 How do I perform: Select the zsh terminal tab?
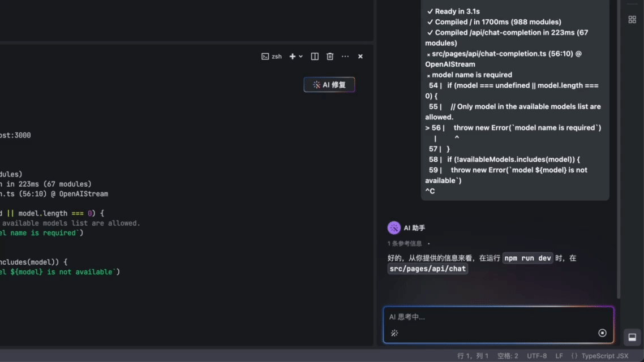(x=272, y=56)
